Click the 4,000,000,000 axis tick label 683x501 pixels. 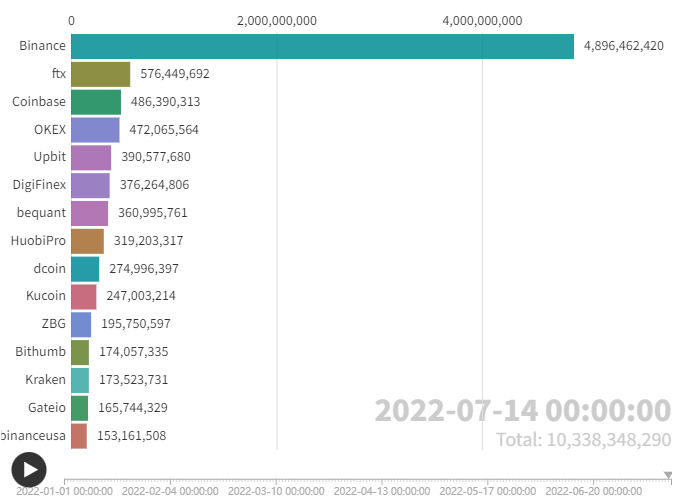[x=482, y=20]
